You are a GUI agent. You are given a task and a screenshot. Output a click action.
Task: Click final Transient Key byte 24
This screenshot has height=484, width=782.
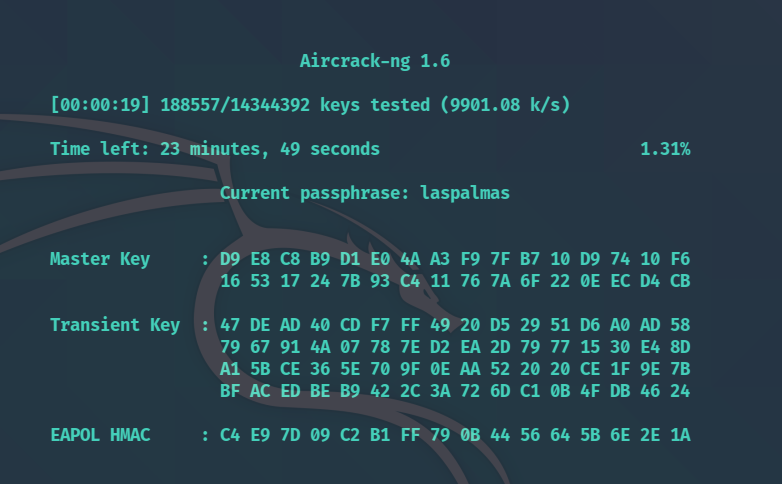pyautogui.click(x=680, y=391)
